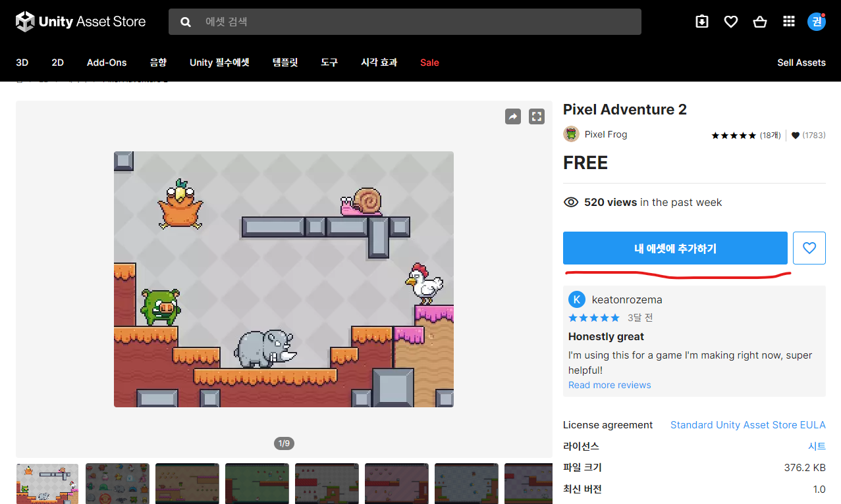
Task: Click the small heart icon beside (1783)
Action: click(796, 136)
